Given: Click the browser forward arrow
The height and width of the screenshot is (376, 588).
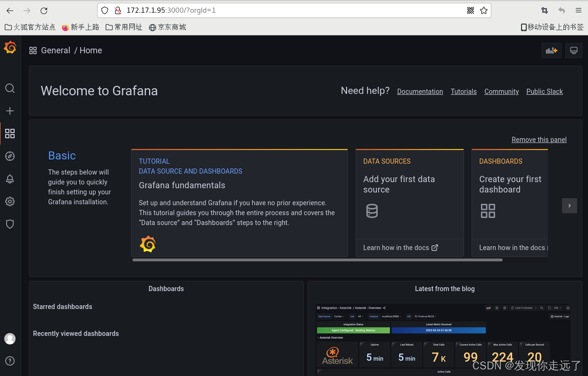Looking at the screenshot, I should click(x=27, y=10).
